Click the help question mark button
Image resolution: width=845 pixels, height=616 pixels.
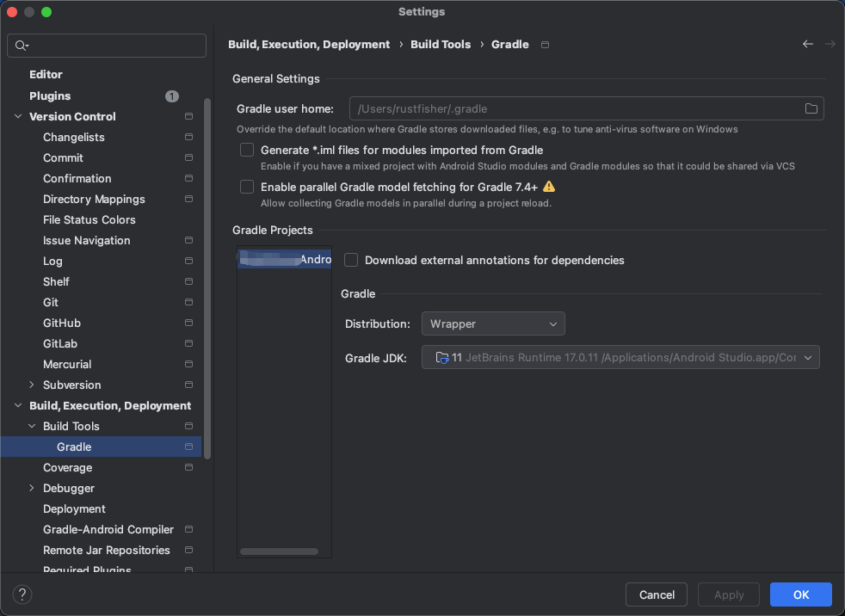(22, 594)
